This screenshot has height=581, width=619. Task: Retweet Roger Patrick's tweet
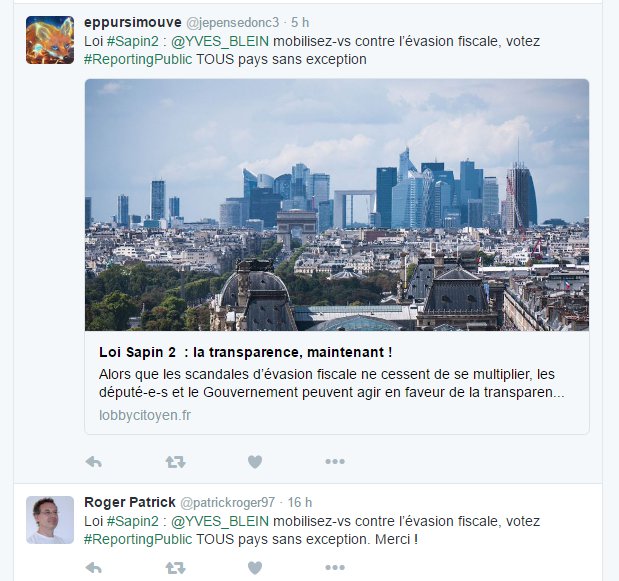click(x=175, y=568)
